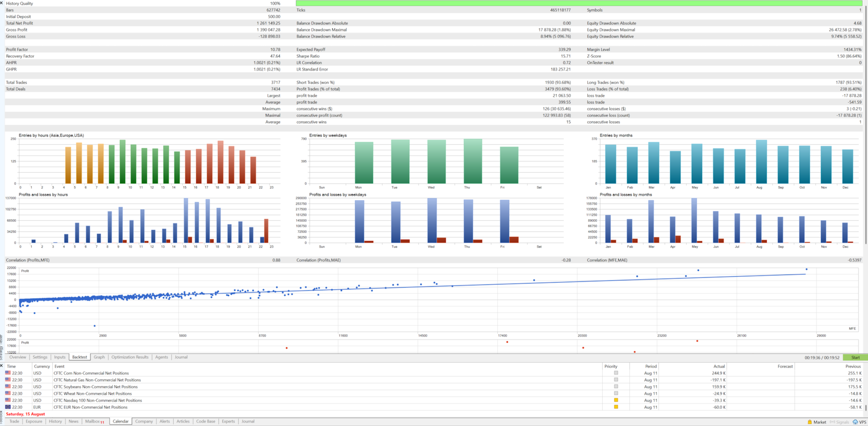Open the Inputs tab in tester
This screenshot has height=426, width=868.
(x=60, y=357)
